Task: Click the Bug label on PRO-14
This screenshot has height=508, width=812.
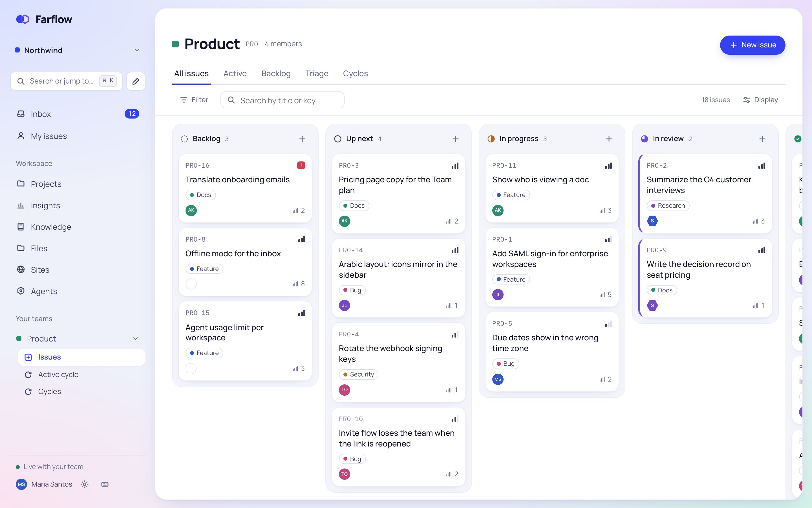Action: click(352, 290)
